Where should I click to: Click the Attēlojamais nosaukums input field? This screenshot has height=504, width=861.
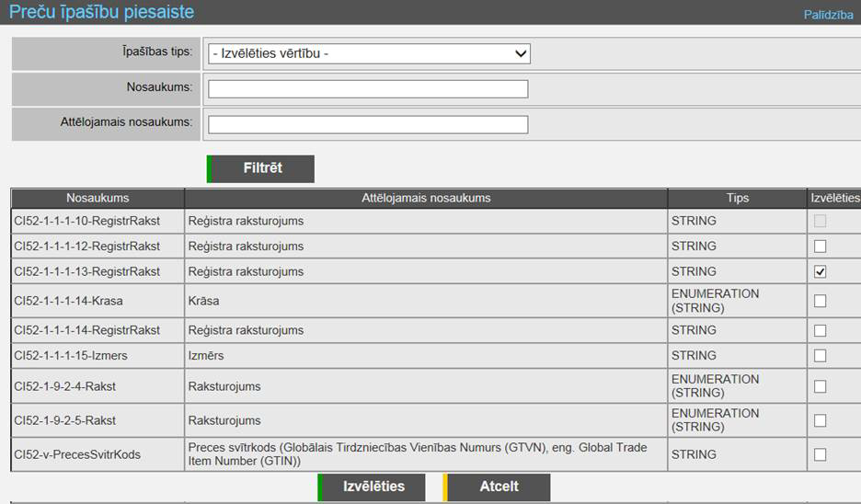(x=368, y=124)
